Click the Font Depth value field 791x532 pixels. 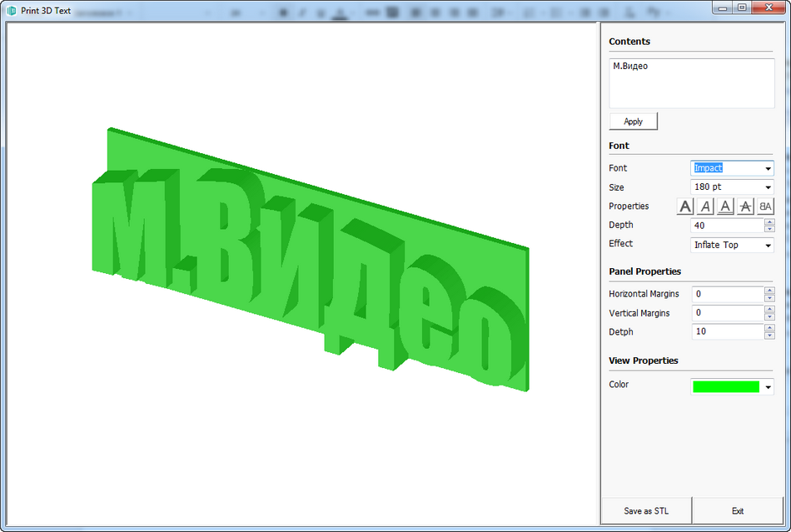pyautogui.click(x=727, y=226)
